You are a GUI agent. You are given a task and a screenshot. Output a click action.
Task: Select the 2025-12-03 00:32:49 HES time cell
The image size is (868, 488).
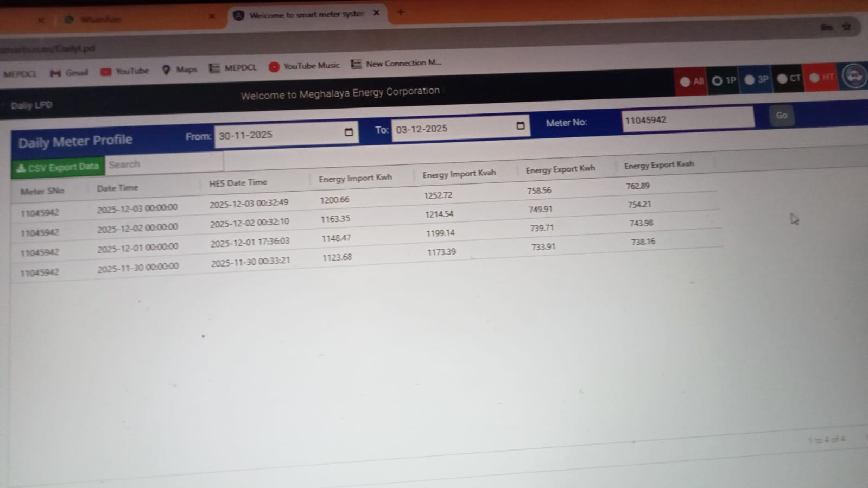249,203
